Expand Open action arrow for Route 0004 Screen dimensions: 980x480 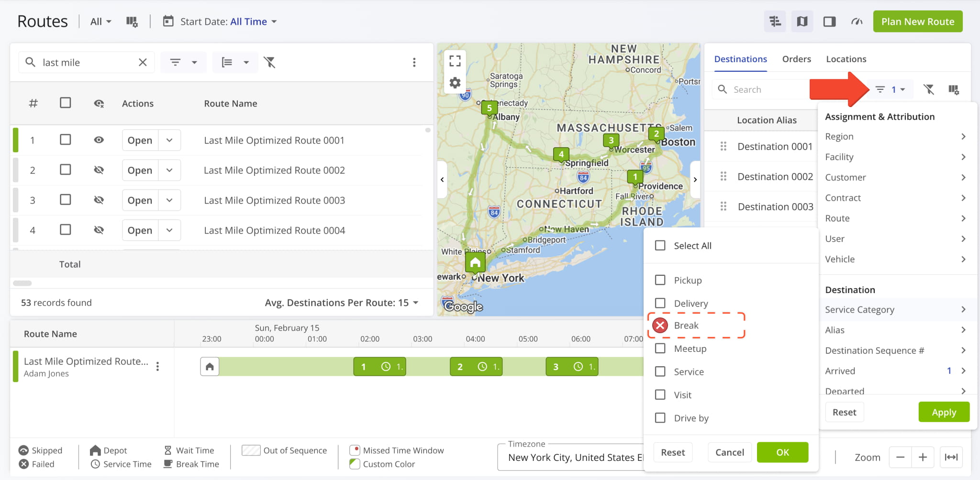point(169,230)
